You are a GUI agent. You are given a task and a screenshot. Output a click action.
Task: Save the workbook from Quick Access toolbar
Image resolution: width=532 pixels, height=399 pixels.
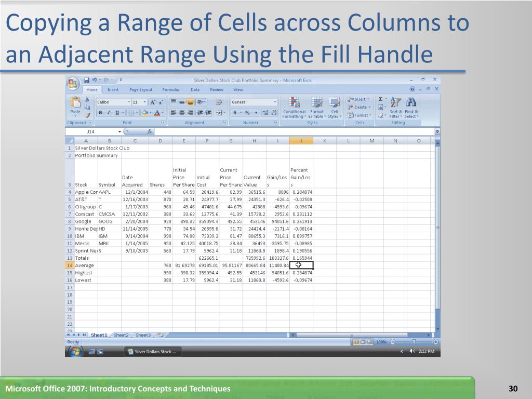87,80
